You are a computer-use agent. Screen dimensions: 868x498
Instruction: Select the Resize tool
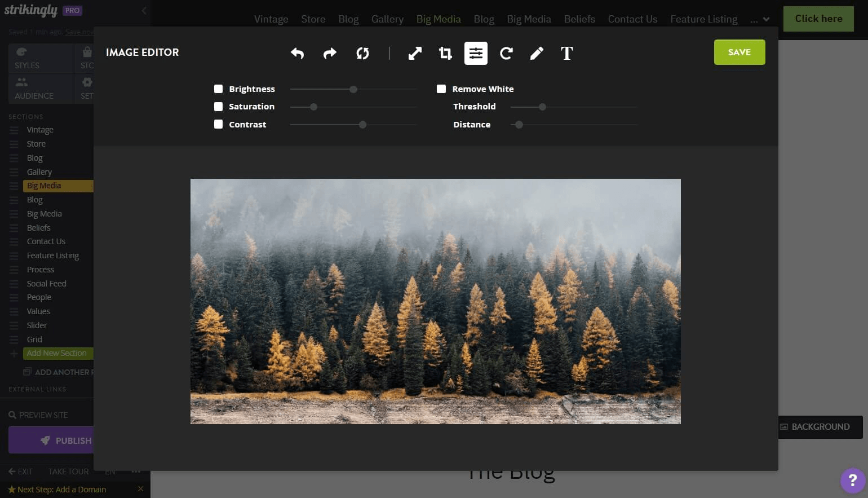click(415, 53)
